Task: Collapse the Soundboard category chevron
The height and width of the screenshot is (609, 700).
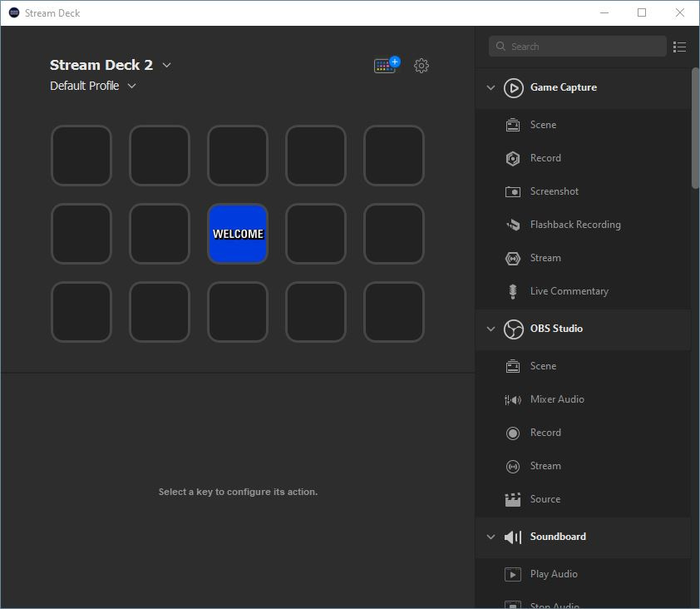Action: coord(490,537)
